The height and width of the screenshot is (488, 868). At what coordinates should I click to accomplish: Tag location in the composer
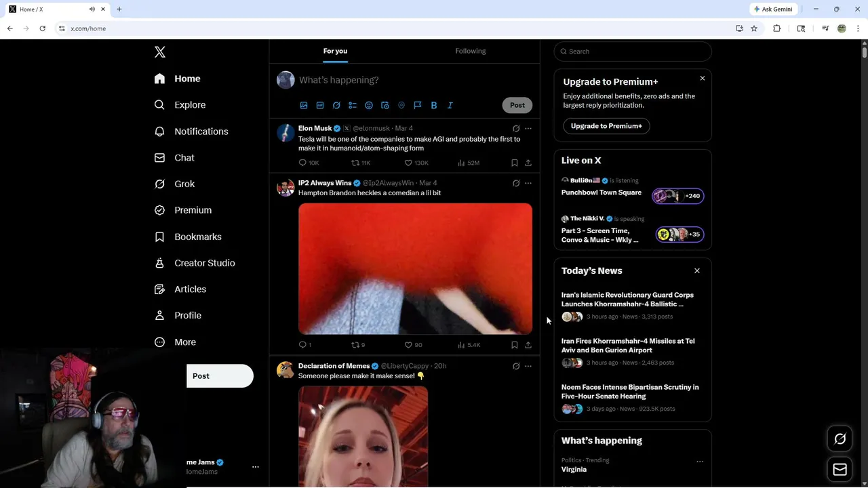click(x=401, y=105)
